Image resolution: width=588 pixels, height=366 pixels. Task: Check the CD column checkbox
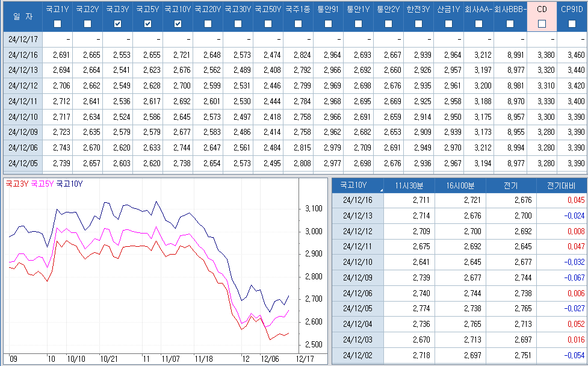(542, 24)
